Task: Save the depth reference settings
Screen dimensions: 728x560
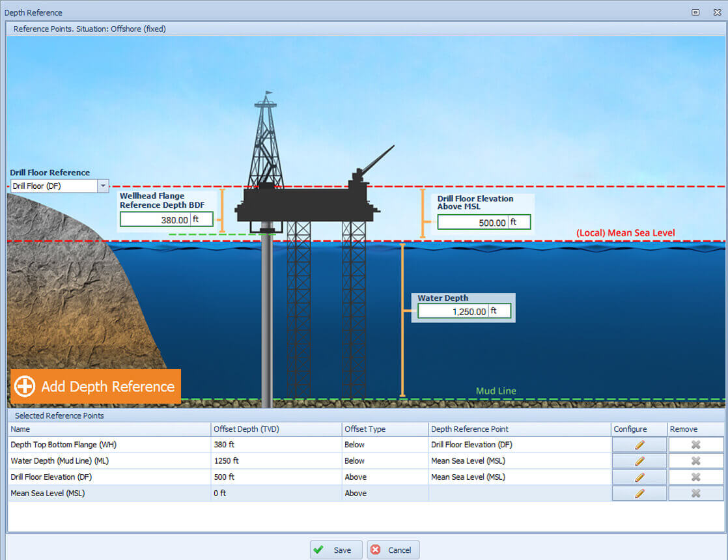Action: point(335,550)
